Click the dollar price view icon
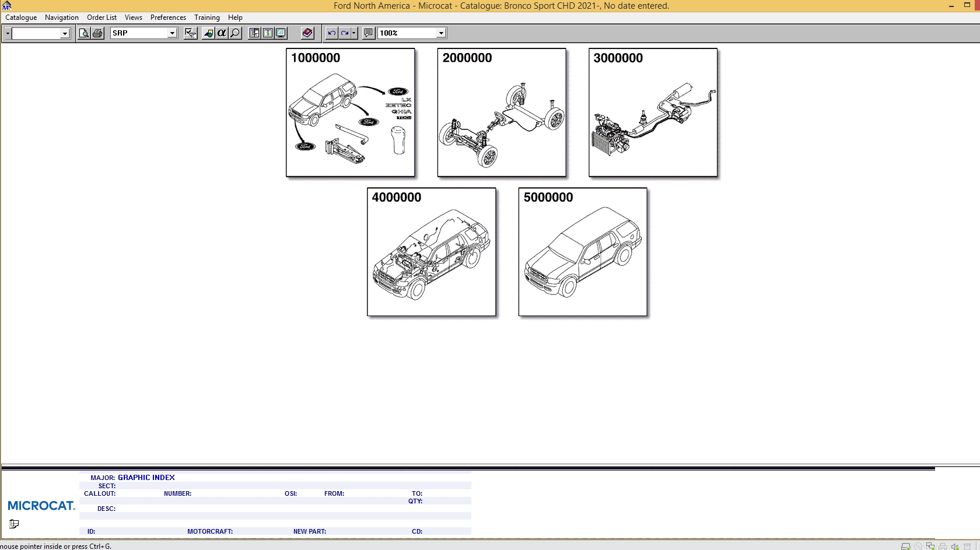 (268, 33)
